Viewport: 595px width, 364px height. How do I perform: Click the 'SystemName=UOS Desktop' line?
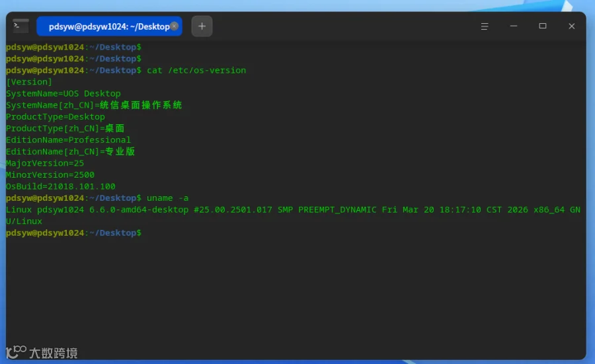63,93
